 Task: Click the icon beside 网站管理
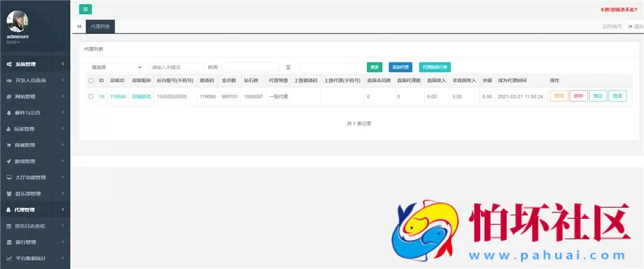pyautogui.click(x=9, y=97)
